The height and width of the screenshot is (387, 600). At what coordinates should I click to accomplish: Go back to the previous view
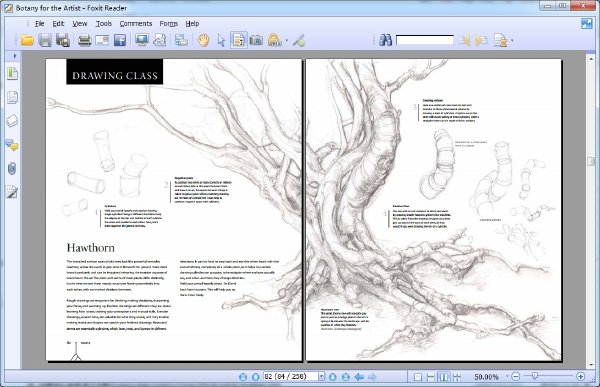point(359,377)
